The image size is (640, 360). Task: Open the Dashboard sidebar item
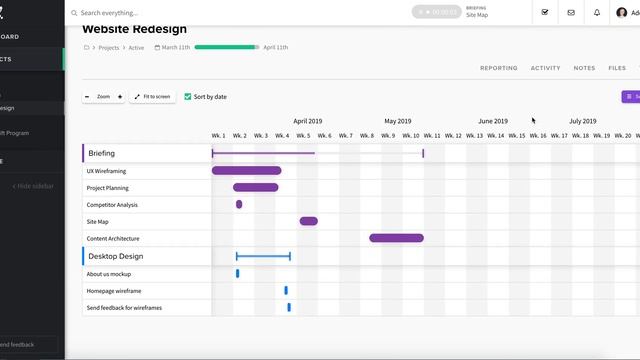pos(9,37)
